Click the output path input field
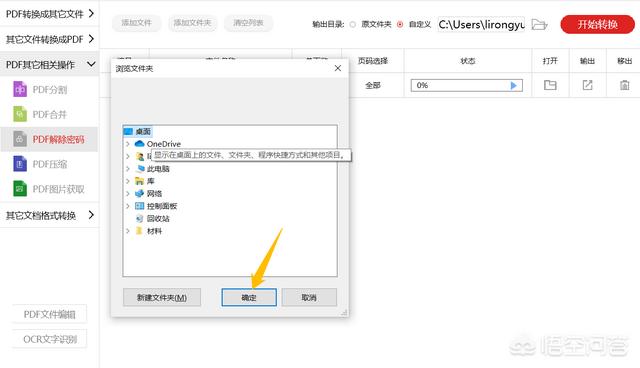Image resolution: width=640 pixels, height=368 pixels. pos(481,24)
